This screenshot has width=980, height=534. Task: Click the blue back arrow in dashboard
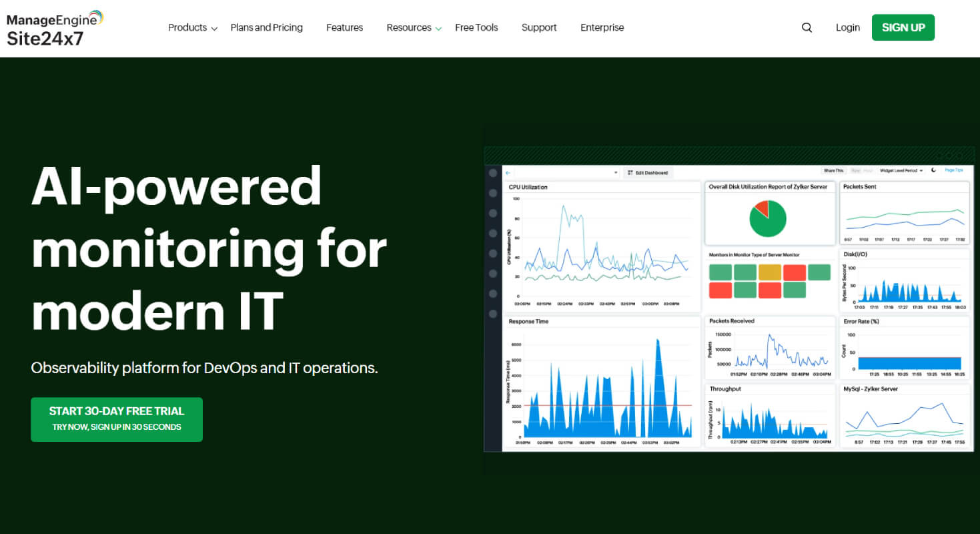pyautogui.click(x=508, y=172)
